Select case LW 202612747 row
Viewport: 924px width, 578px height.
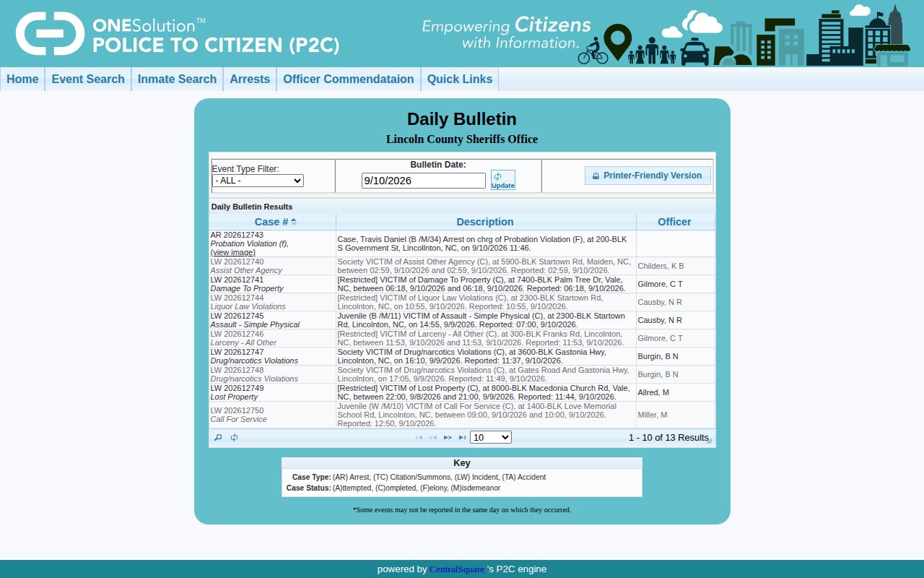462,356
